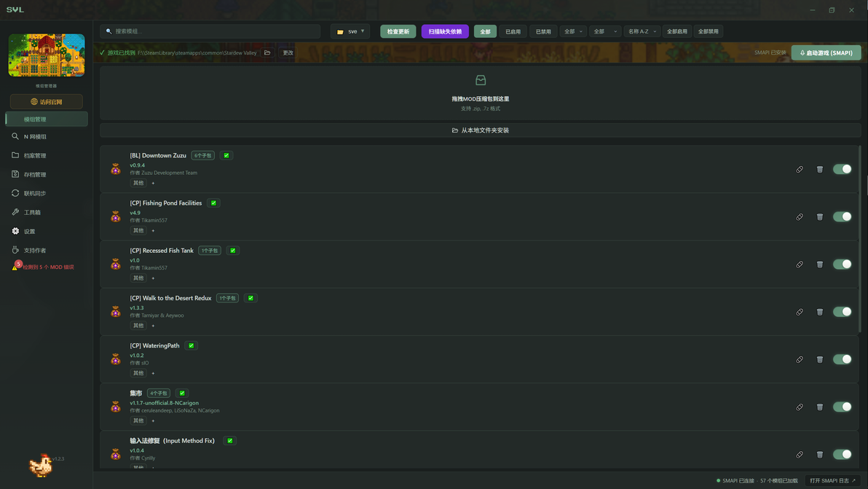This screenshot has width=868, height=489.
Task: Open the link icon for Downtown Zuzu mod
Action: (800, 170)
